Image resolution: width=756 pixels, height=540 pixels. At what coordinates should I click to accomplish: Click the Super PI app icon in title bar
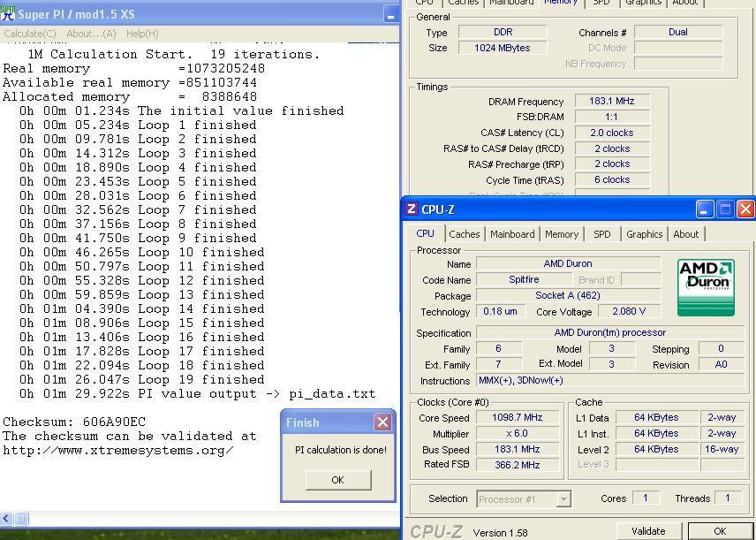click(x=8, y=13)
